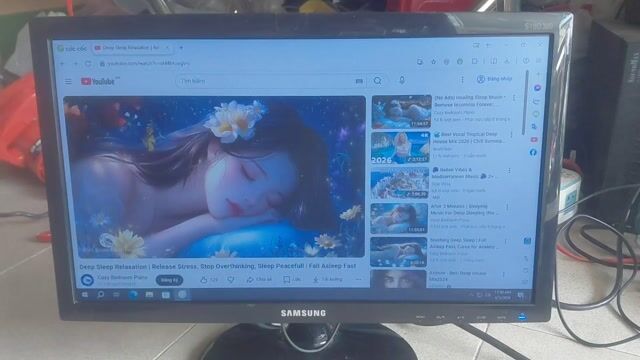This screenshot has width=640, height=360.
Task: Click the Cốc Cốc browser logo button
Action: [x=72, y=48]
